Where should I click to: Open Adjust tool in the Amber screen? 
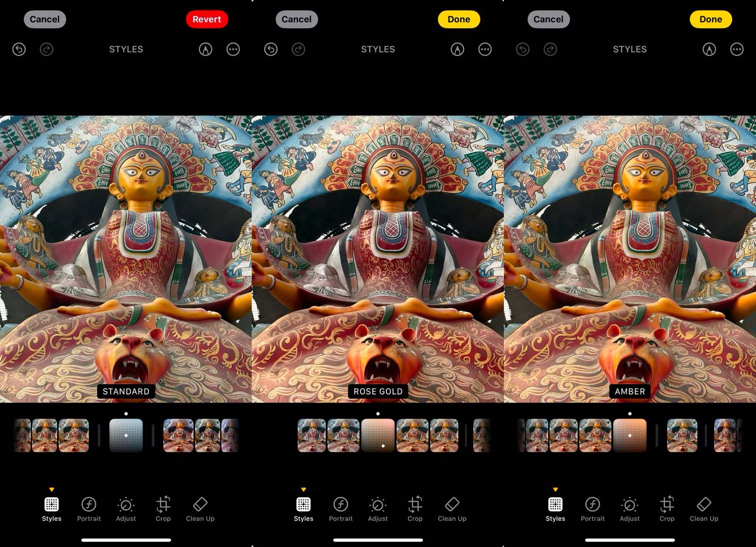[630, 509]
